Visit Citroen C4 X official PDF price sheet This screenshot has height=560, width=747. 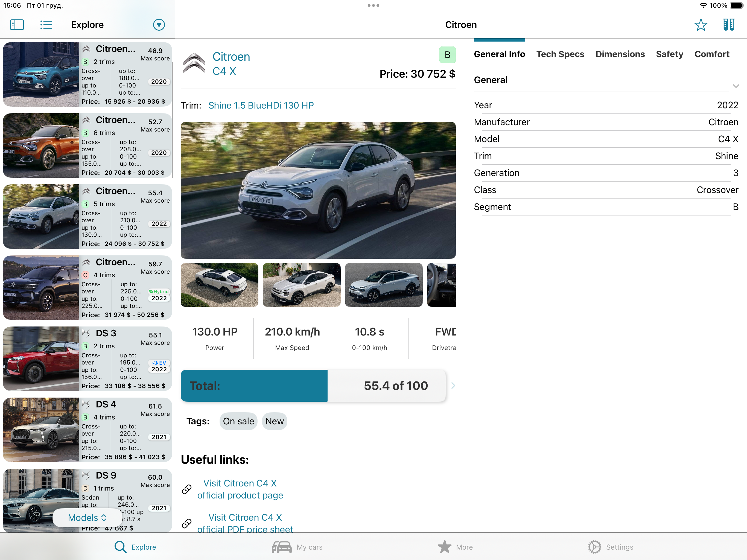[245, 523]
